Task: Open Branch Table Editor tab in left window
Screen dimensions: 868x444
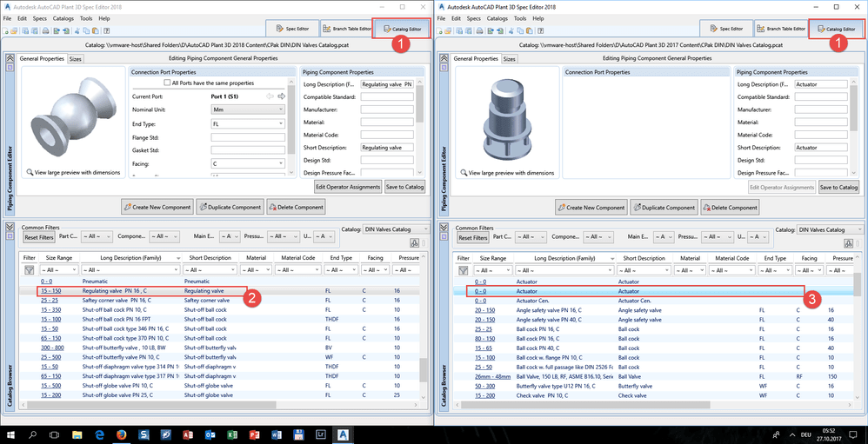Action: (347, 28)
